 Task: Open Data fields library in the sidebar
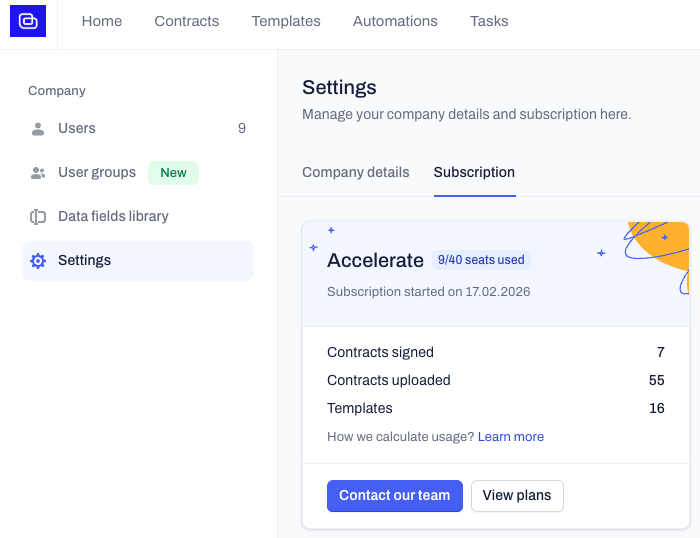tap(113, 216)
